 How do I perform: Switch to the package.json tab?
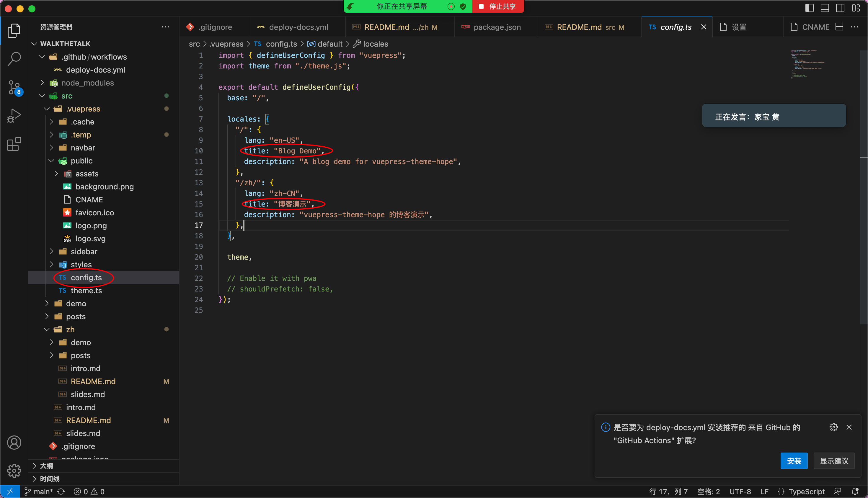click(496, 27)
